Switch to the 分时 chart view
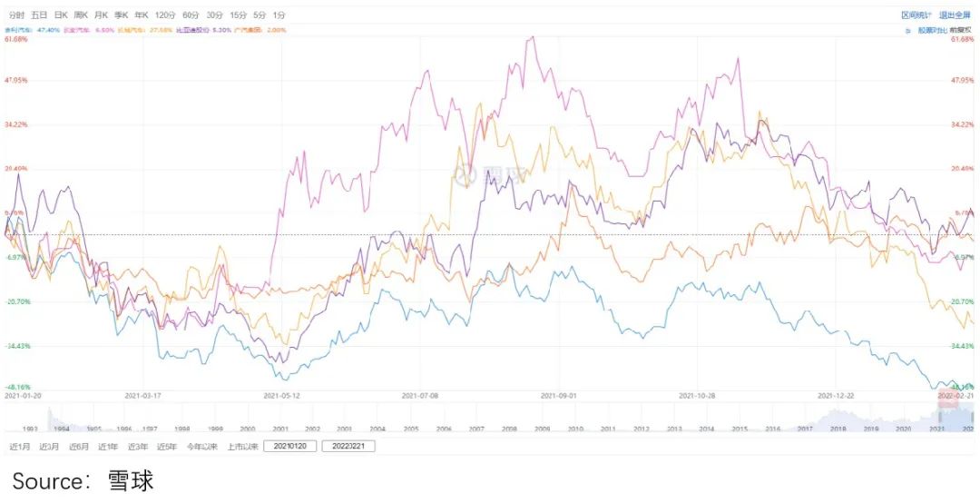The width and height of the screenshot is (980, 503). coord(16,15)
